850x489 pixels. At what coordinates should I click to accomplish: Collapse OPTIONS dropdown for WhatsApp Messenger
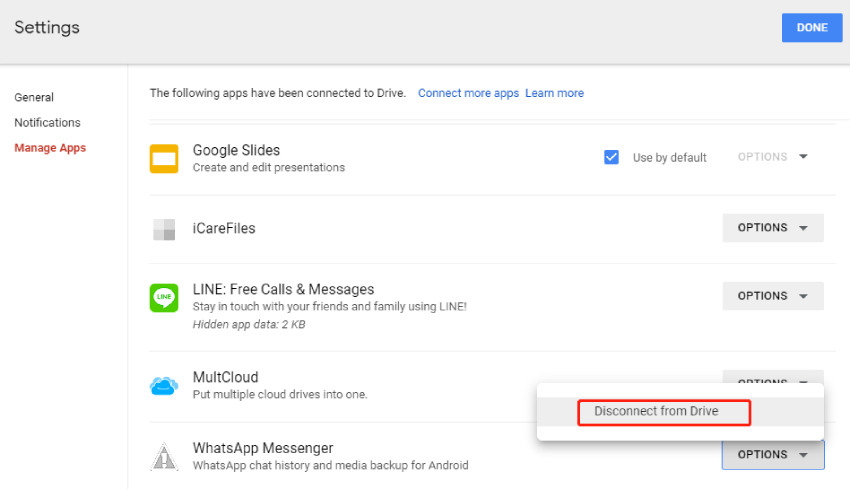(x=772, y=454)
